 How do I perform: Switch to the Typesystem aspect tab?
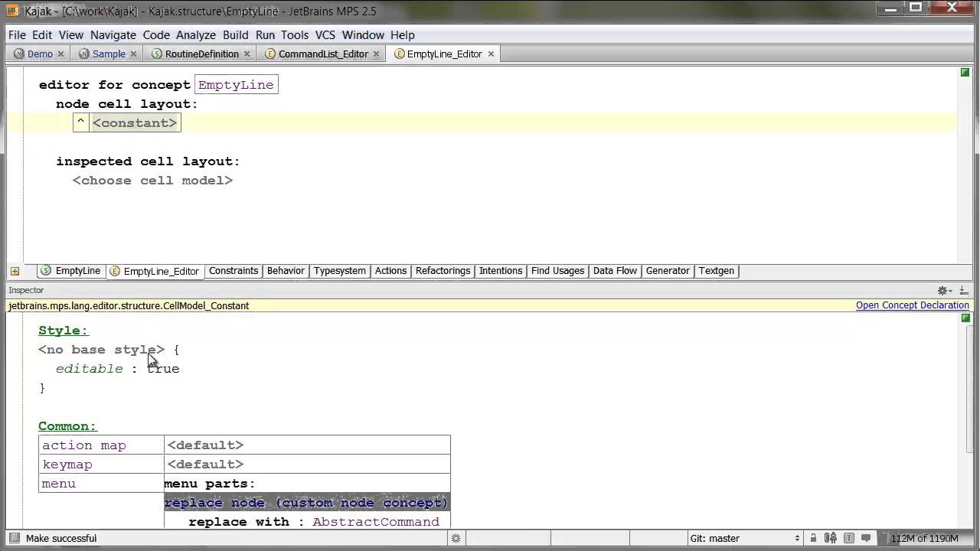point(339,271)
